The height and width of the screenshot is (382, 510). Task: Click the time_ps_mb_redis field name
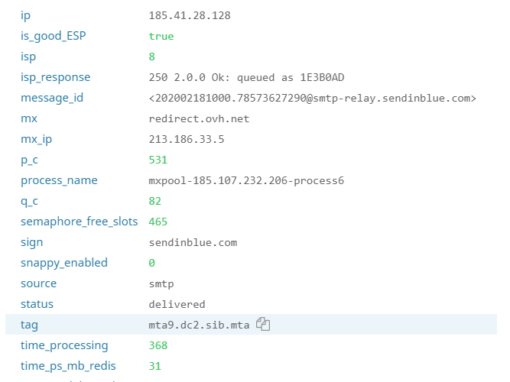(68, 366)
